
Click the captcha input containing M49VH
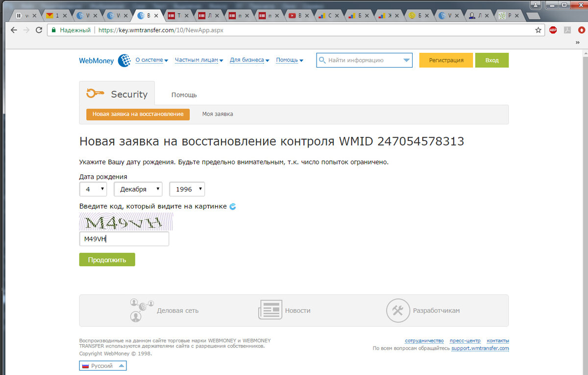click(x=124, y=239)
